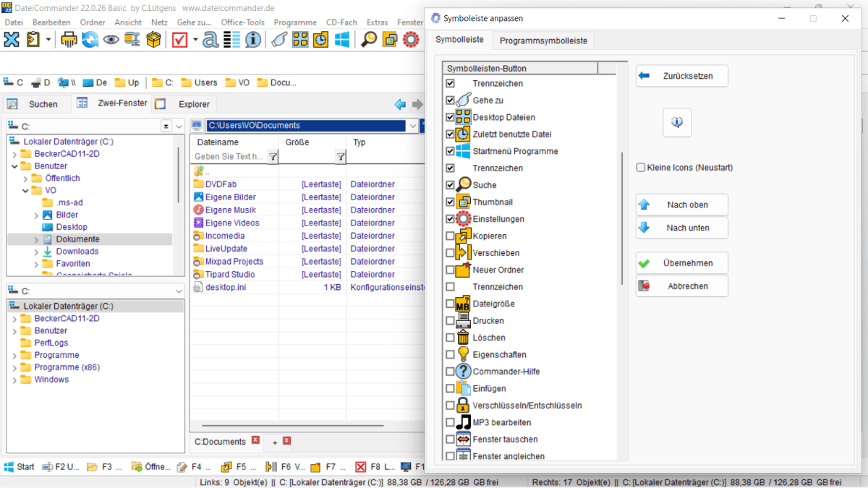Collapse the Benutzer folder in upper tree
This screenshot has height=488, width=868.
(14, 166)
